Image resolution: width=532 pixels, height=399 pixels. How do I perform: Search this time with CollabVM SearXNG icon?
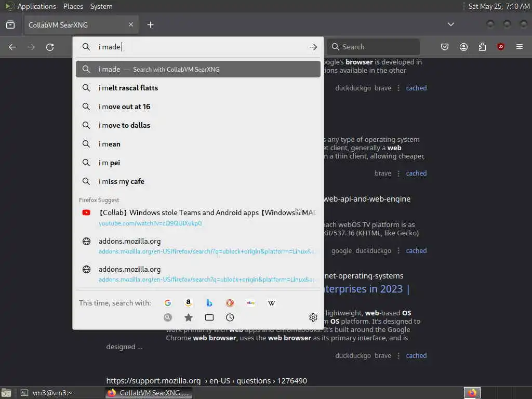[168, 317]
